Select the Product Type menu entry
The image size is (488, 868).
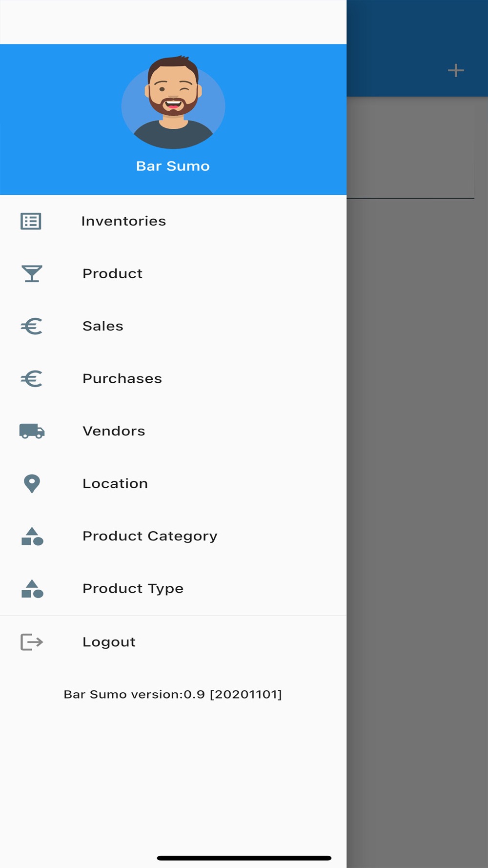(133, 589)
